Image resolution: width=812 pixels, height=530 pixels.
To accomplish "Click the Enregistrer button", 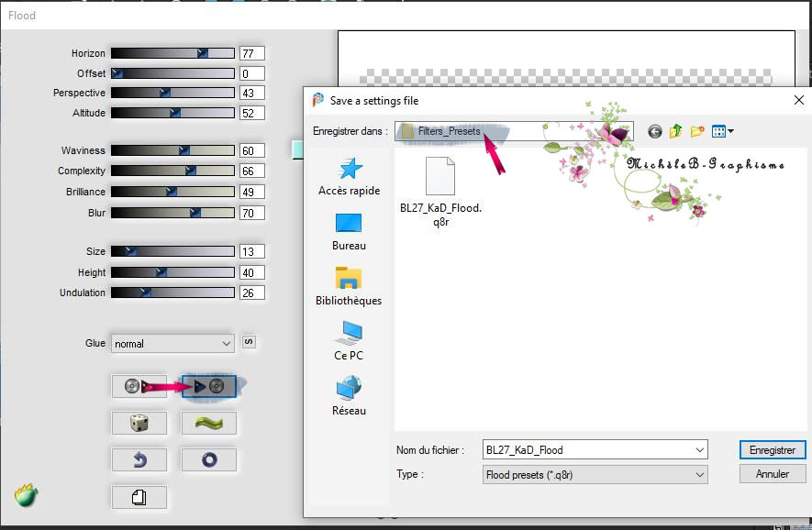I will [773, 450].
